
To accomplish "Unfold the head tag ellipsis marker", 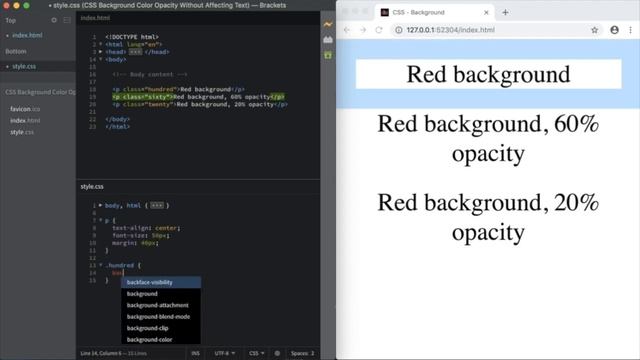I will 136,52.
